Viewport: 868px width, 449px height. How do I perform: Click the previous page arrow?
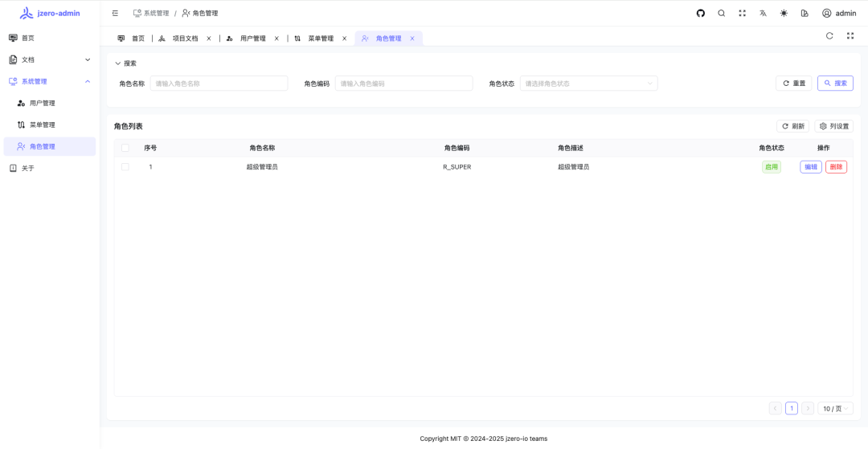pos(776,409)
